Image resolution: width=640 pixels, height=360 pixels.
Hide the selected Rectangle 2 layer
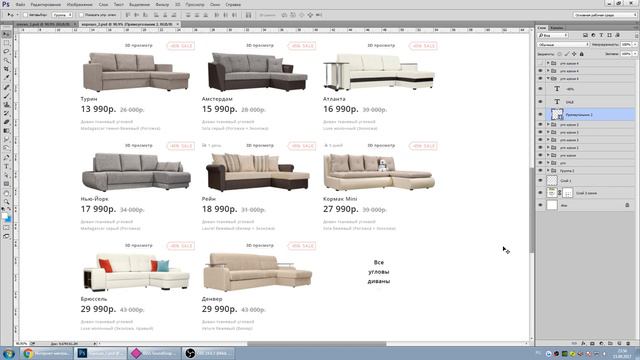540,114
